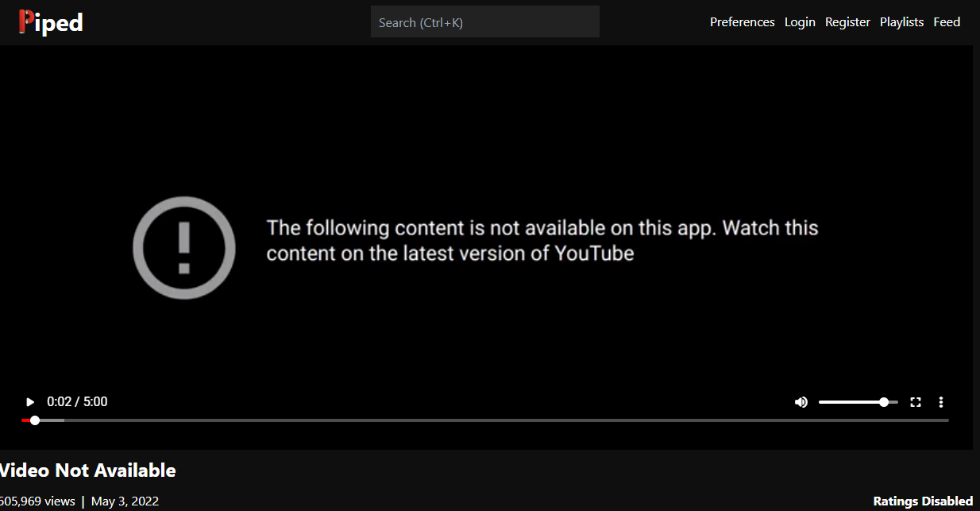Play the video with the play button
The image size is (980, 511).
click(x=30, y=402)
